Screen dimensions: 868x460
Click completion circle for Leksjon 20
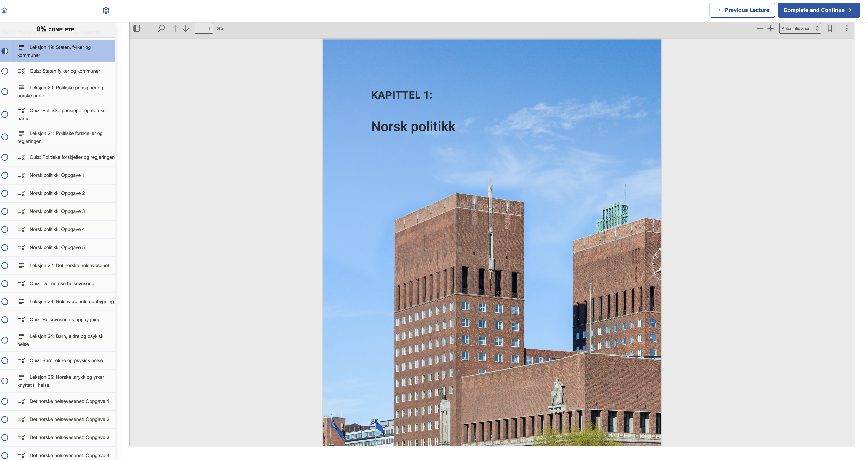pos(5,92)
